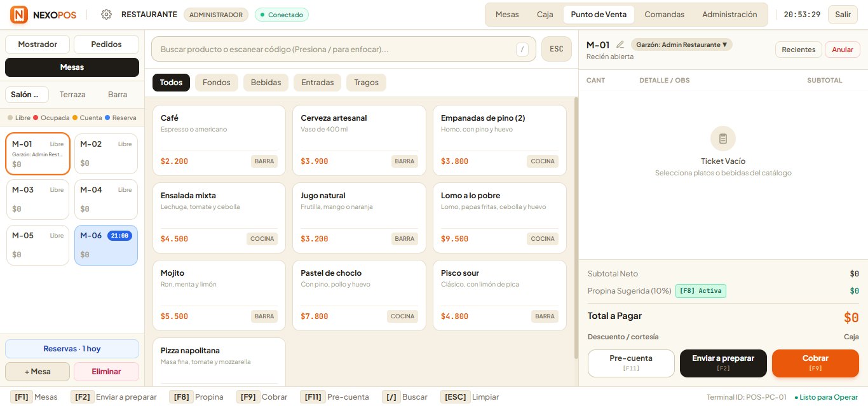Open the Administración tab

coord(729,15)
